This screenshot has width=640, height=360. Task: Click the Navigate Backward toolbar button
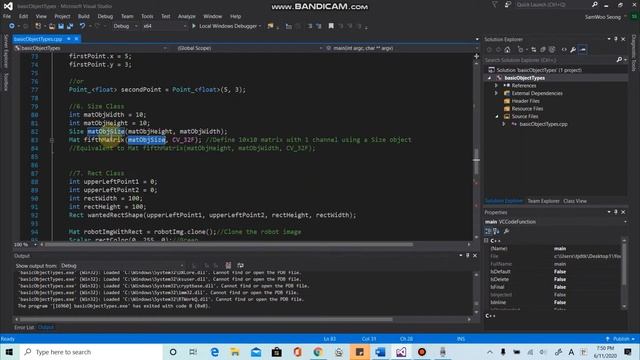11,26
